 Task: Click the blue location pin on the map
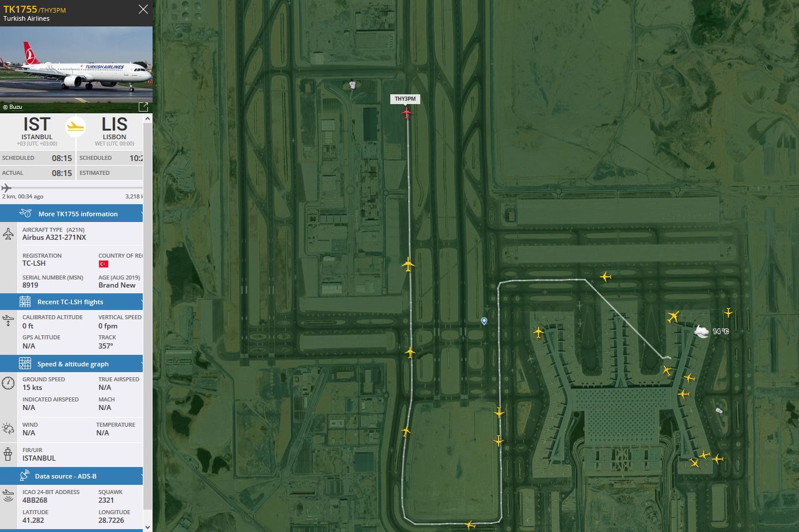point(484,322)
